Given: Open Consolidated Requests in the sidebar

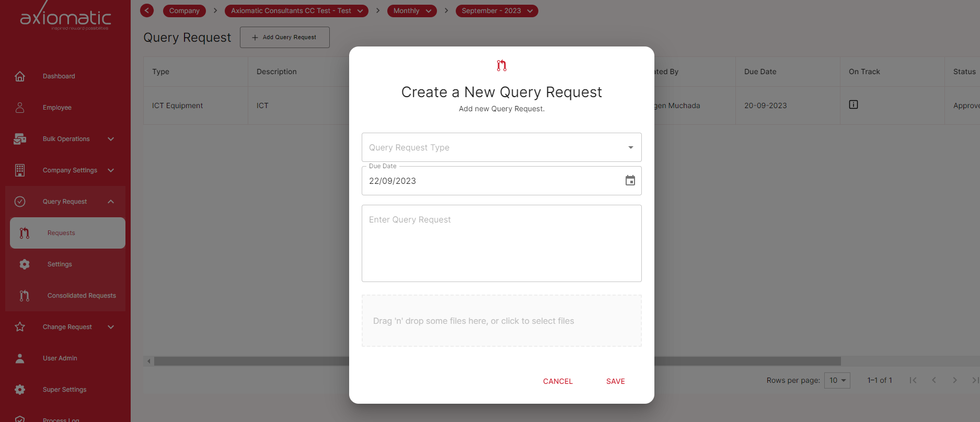Looking at the screenshot, I should click(82, 296).
